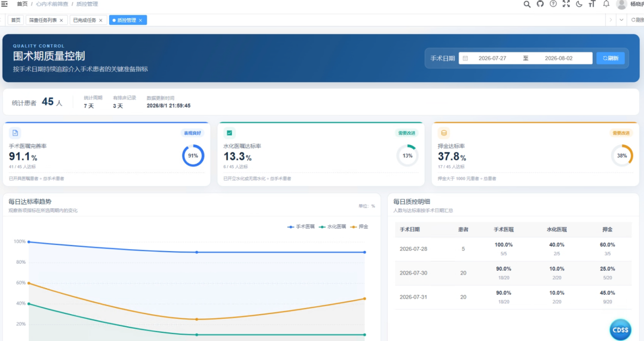
Task: Click the 首页 breadcrumb link
Action: click(22, 4)
